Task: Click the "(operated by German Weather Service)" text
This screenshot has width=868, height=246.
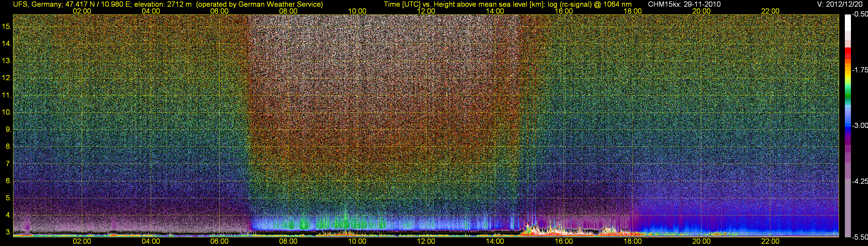Action: coord(260,4)
